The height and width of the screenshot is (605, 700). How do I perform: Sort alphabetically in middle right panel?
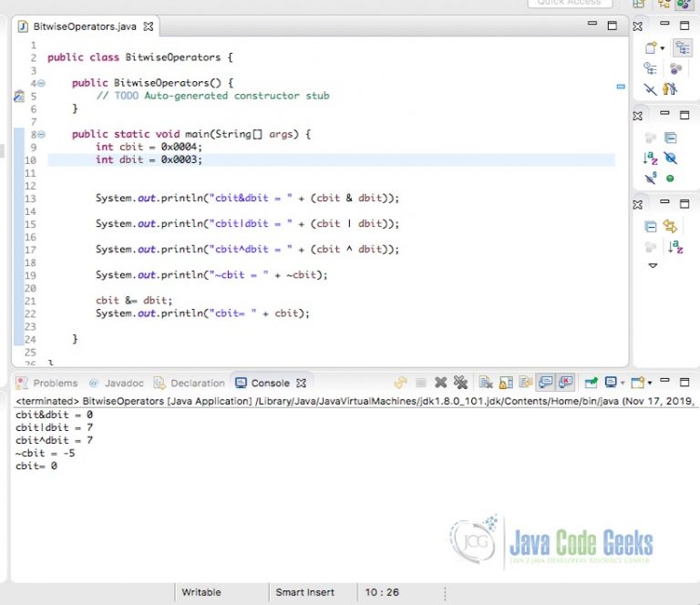[x=651, y=158]
